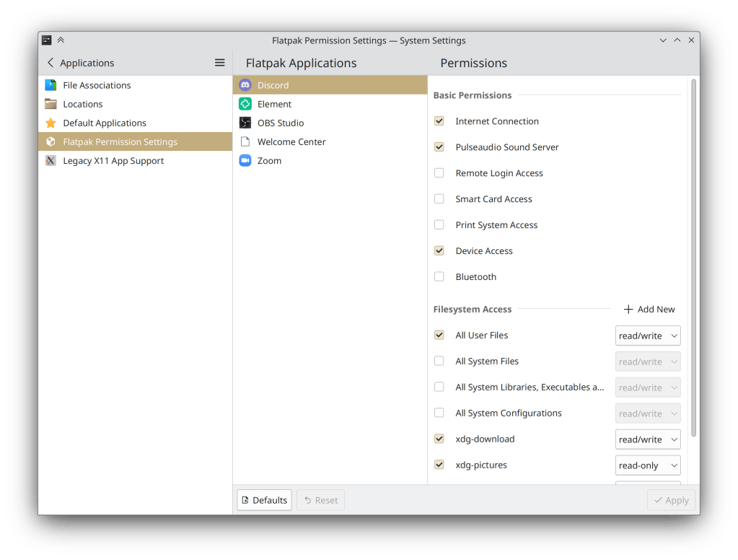Enable Remote Login Access for Discord
The image size is (738, 560).
(x=439, y=172)
